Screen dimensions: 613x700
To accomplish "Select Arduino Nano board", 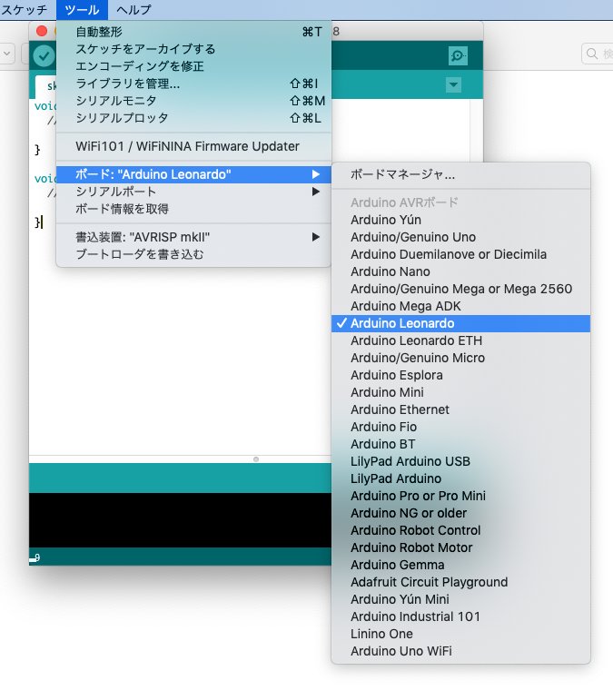I will click(x=460, y=271).
